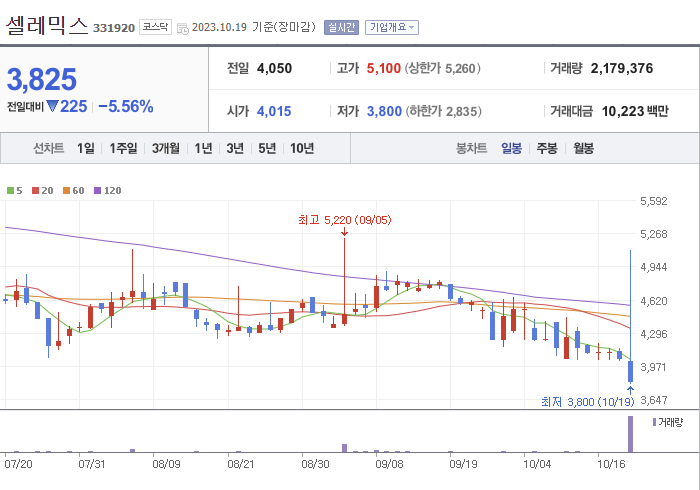Click the 09/08 date axis label
This screenshot has width=700, height=490.
coord(389,464)
